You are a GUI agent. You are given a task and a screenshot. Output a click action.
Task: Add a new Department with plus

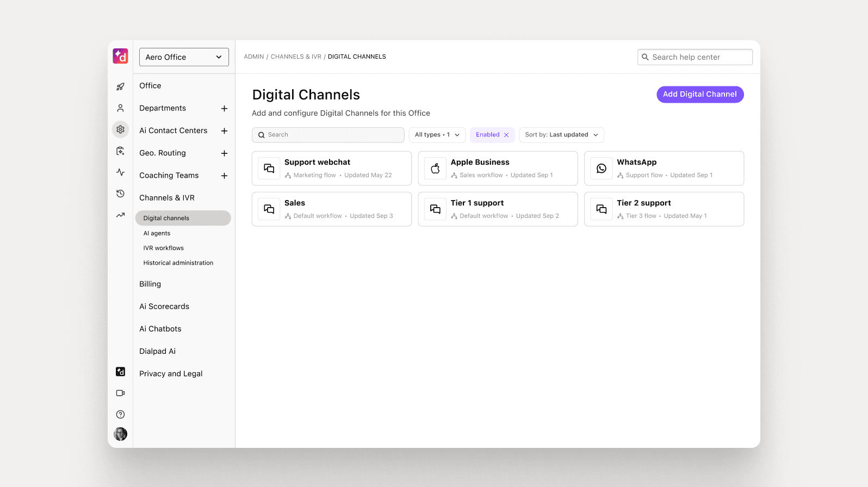[224, 109]
